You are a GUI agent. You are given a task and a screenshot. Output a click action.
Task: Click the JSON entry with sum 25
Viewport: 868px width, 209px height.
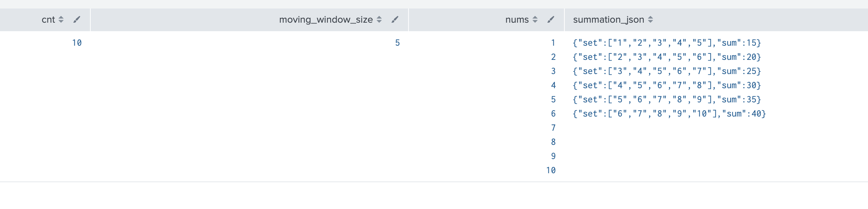coord(666,71)
